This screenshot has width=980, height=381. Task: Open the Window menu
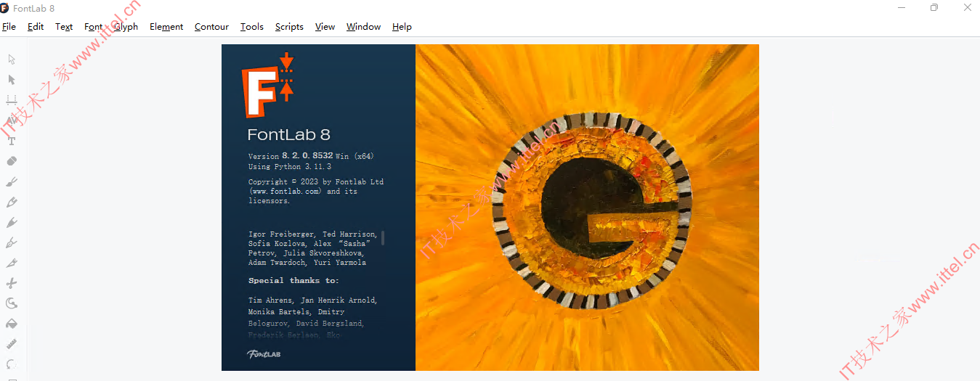pyautogui.click(x=363, y=27)
